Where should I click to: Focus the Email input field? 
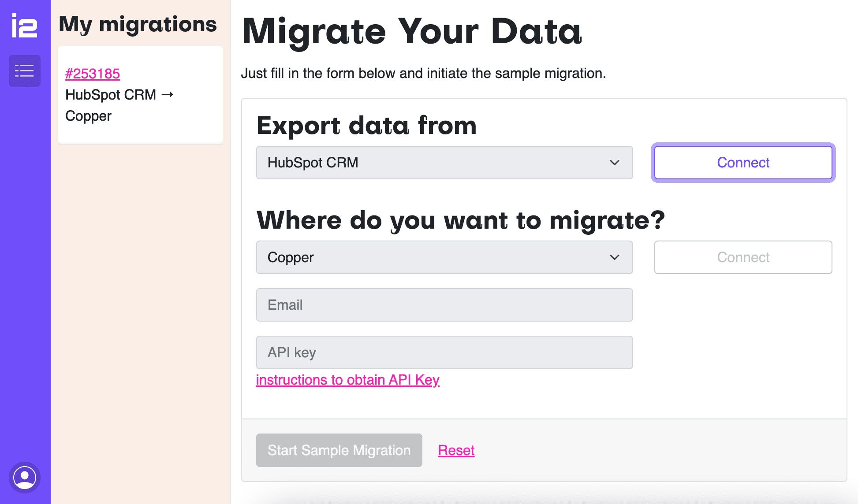point(444,305)
